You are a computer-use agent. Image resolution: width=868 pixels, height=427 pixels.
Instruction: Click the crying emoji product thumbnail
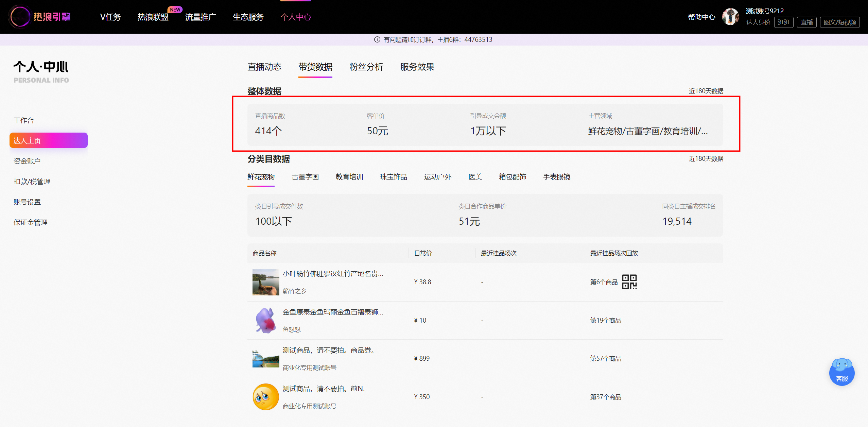266,397
